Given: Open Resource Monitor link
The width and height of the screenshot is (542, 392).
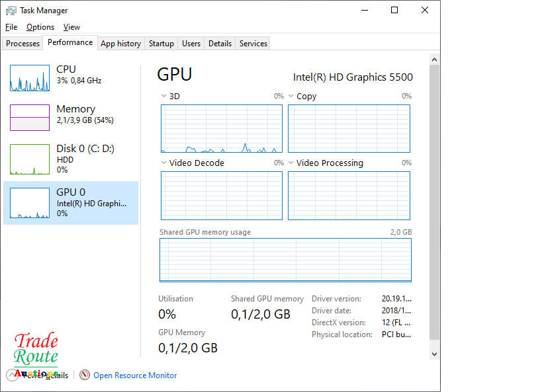Looking at the screenshot, I should point(135,375).
